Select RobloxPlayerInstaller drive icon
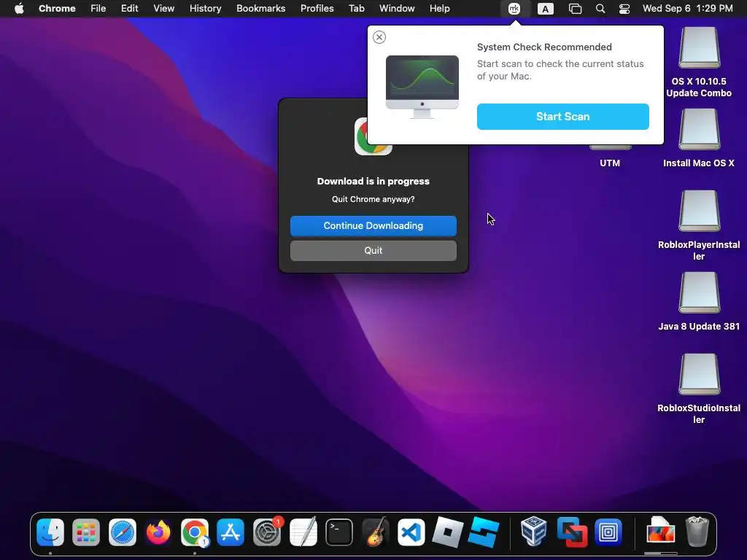This screenshot has width=747, height=560. (699, 211)
